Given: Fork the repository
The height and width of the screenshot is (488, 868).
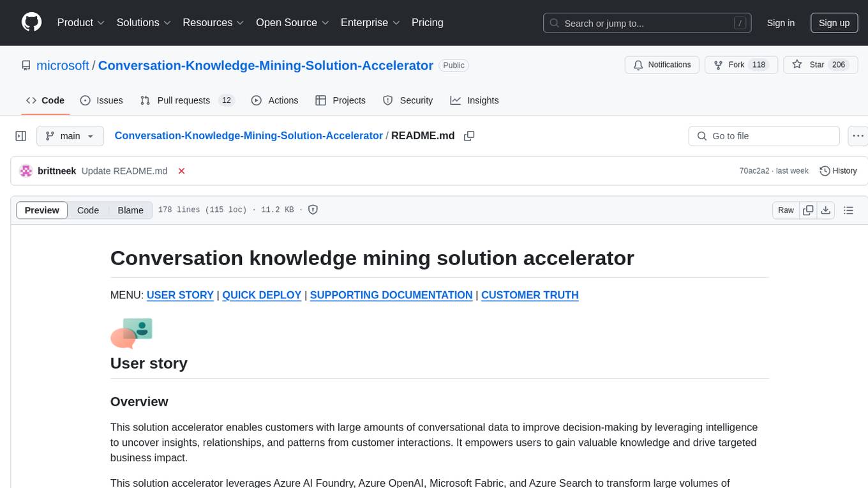Looking at the screenshot, I should coord(741,65).
